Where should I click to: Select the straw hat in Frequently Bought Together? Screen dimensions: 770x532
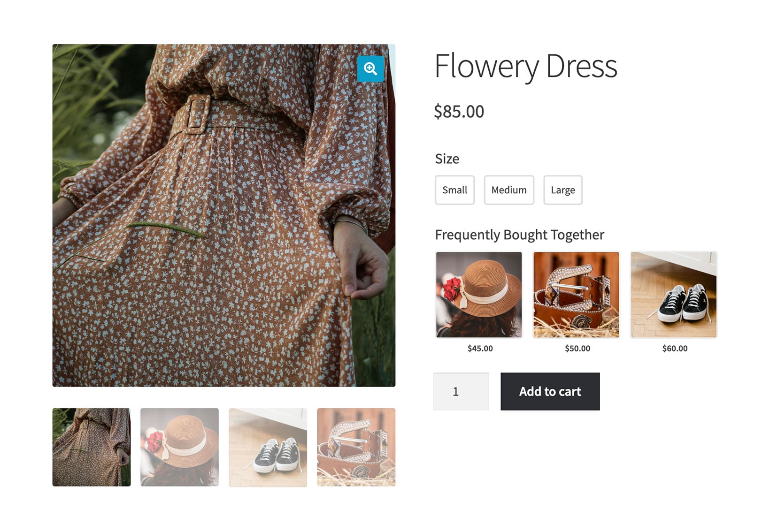pyautogui.click(x=479, y=295)
